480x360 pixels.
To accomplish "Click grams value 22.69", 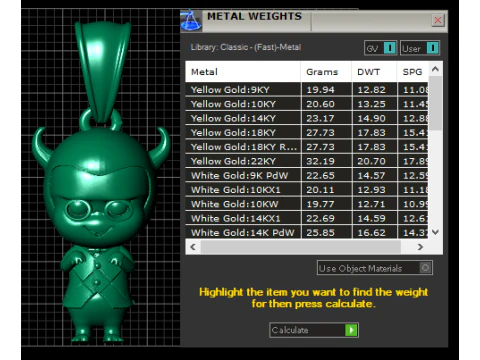I will pyautogui.click(x=320, y=218).
